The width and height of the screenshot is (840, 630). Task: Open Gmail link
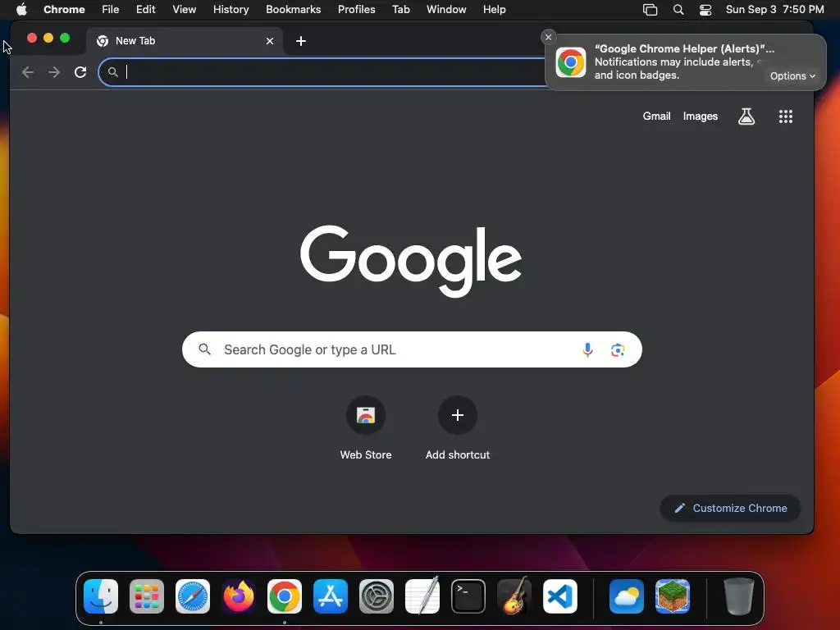656,116
